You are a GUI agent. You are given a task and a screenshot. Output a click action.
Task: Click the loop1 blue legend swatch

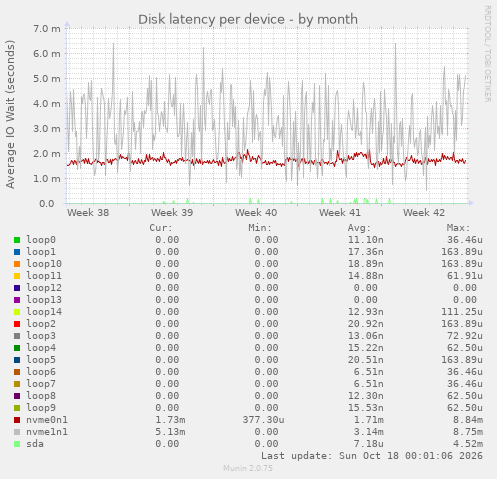click(x=17, y=252)
